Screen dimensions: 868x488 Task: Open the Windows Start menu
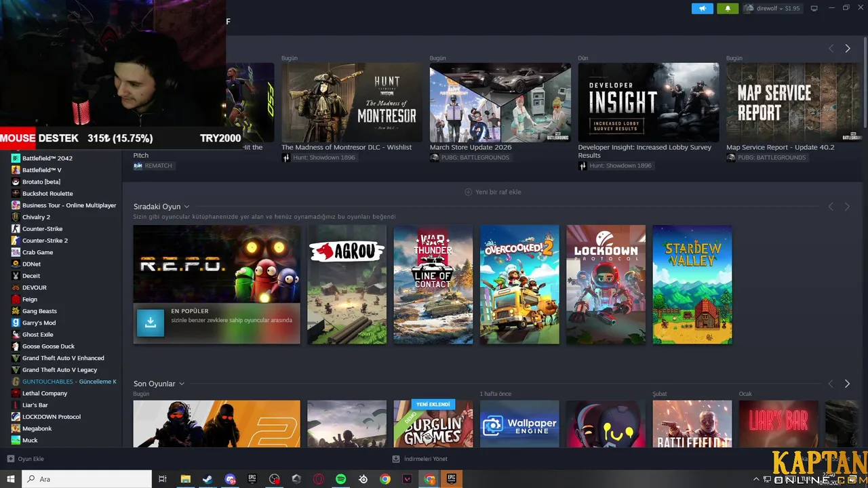tap(10, 479)
